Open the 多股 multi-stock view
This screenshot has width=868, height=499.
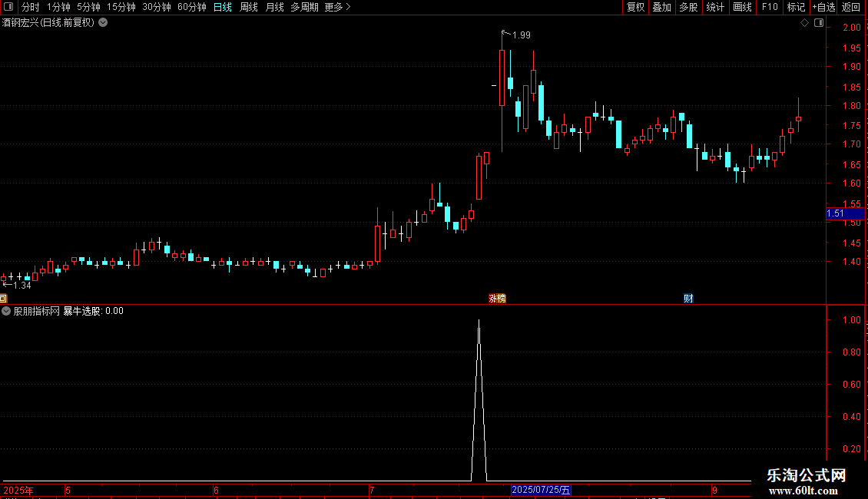(688, 7)
